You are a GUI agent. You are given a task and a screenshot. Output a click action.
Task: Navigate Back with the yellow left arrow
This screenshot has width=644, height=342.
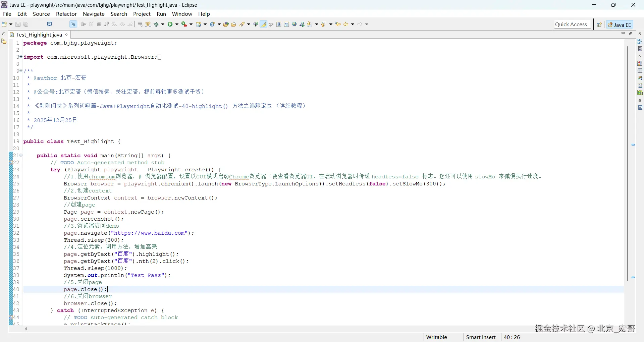click(346, 24)
